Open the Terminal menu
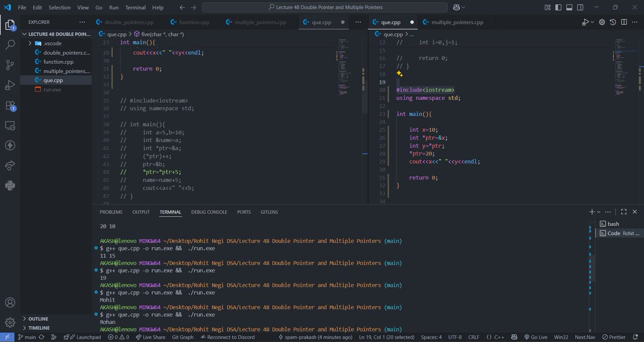 [x=135, y=8]
